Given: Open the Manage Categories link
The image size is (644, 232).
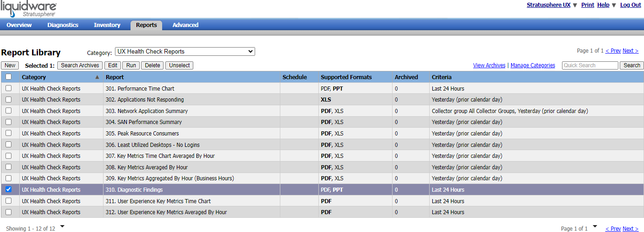Looking at the screenshot, I should tap(533, 65).
